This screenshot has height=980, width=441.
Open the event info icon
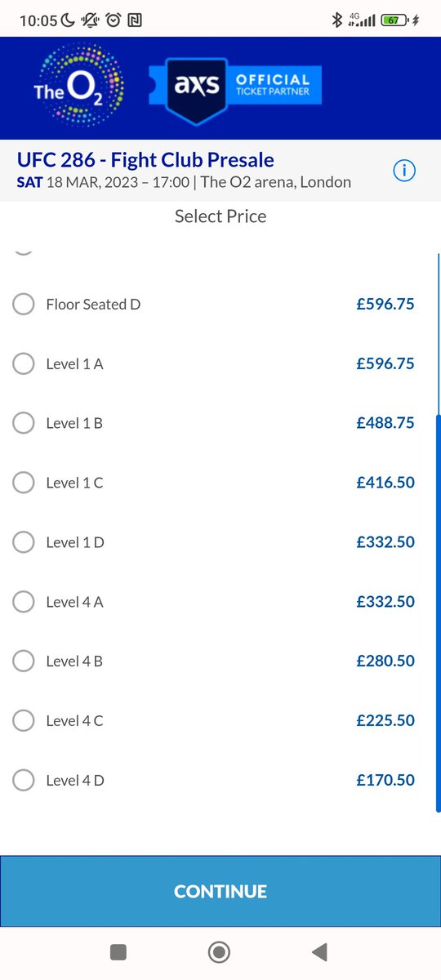405,171
